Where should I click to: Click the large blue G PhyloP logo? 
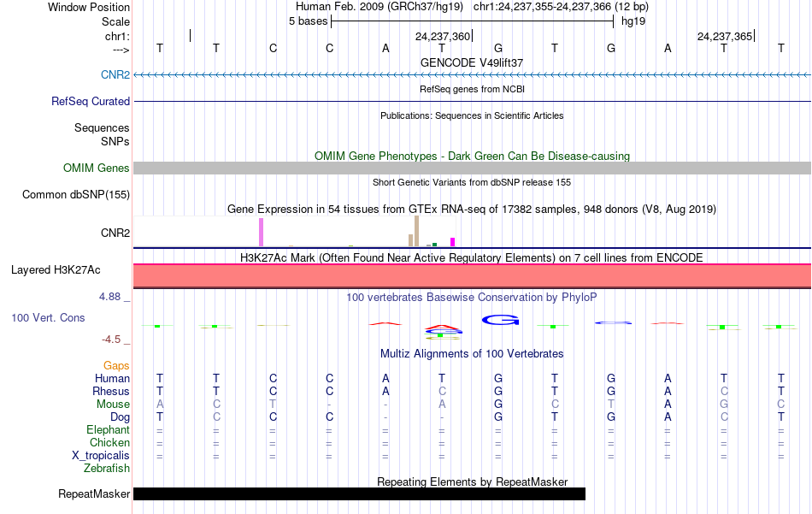point(500,320)
